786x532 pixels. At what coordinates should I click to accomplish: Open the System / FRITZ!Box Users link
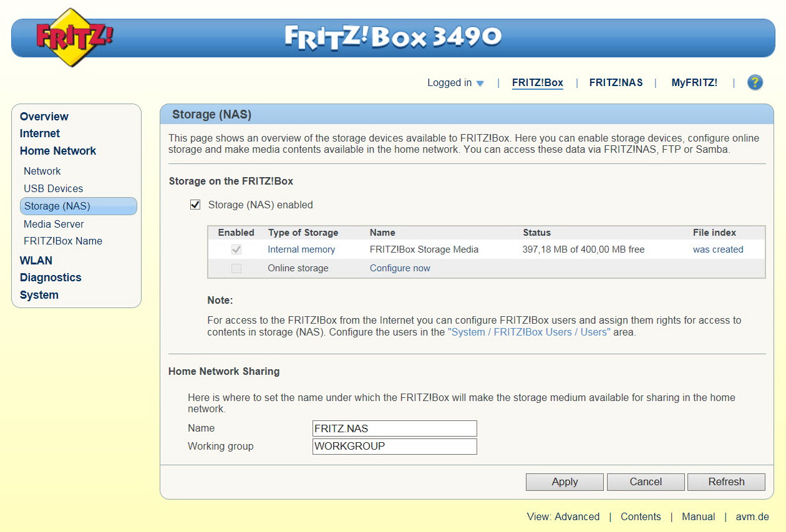[x=529, y=332]
